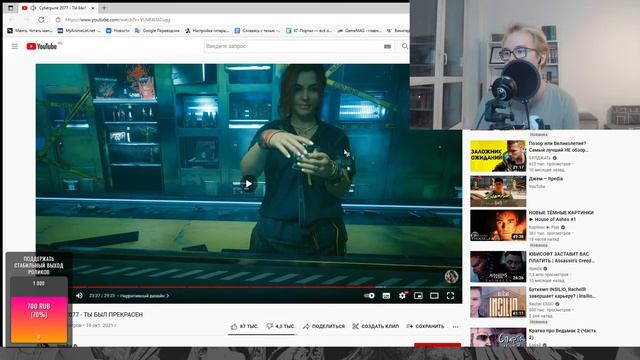Open the YouTube guide hamburger menu

point(15,46)
